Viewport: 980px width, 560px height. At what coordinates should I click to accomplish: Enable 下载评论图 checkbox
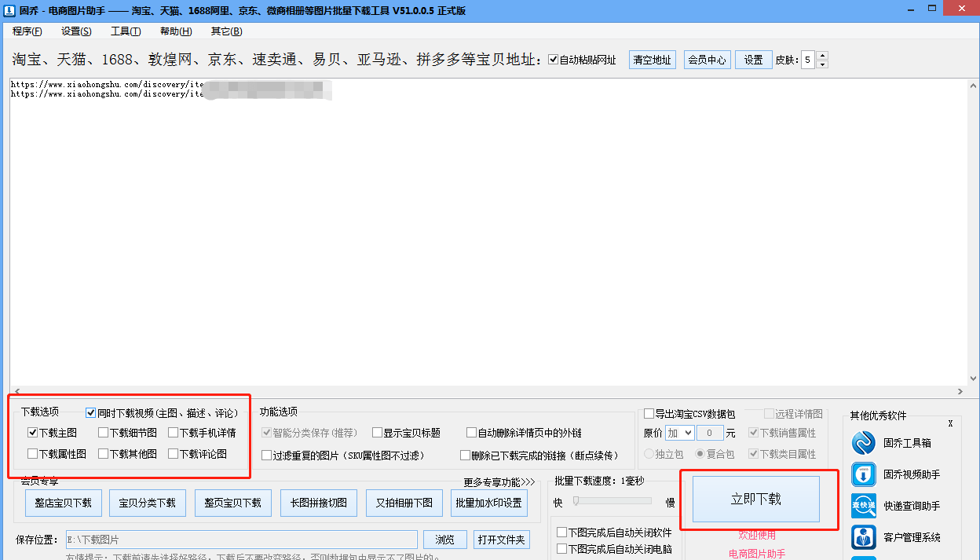[174, 453]
